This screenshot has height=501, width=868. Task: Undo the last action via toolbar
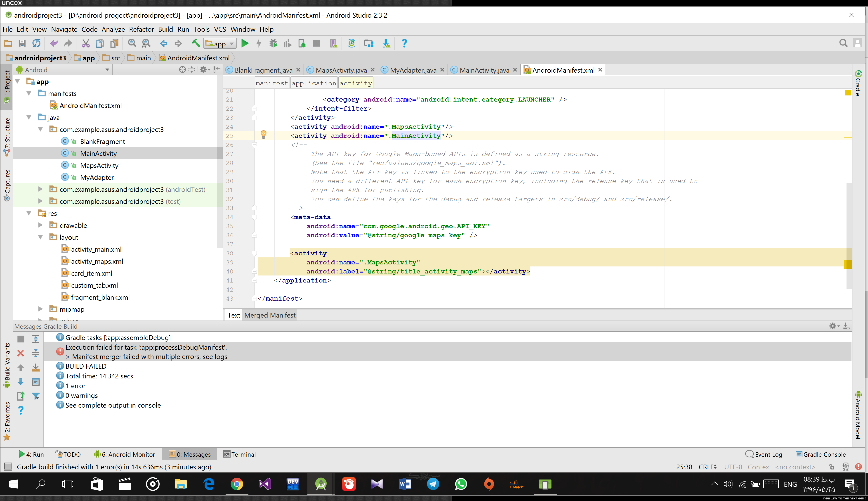pyautogui.click(x=54, y=43)
